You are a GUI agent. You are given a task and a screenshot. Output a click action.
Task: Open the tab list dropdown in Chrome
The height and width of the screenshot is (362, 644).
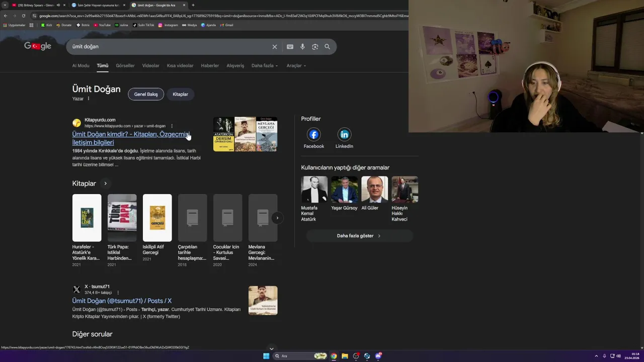point(5,5)
